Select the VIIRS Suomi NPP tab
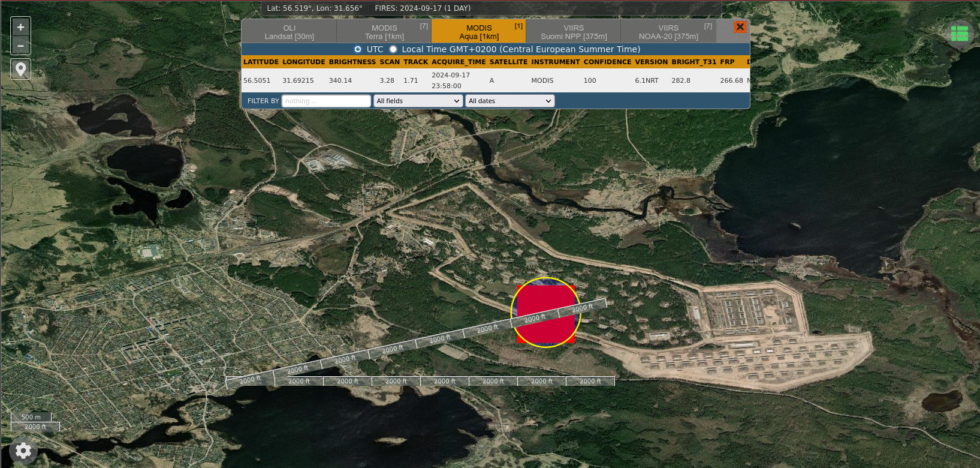This screenshot has width=980, height=468. tap(574, 32)
